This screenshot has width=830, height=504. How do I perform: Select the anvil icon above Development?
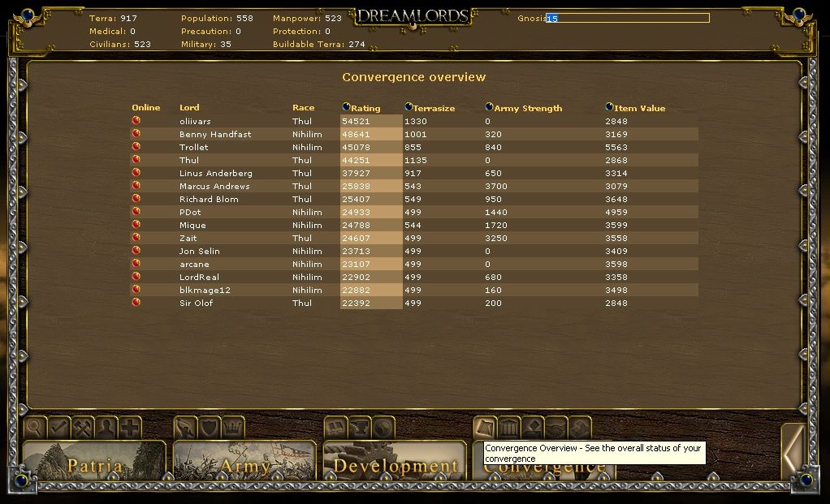click(x=360, y=428)
